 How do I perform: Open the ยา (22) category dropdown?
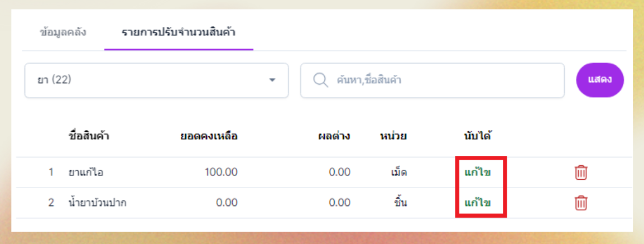coord(156,80)
